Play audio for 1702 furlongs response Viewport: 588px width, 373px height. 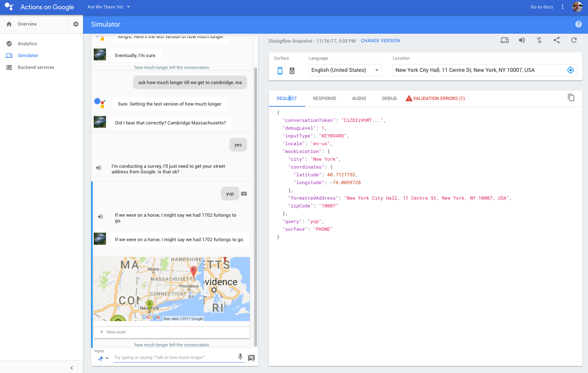click(100, 217)
